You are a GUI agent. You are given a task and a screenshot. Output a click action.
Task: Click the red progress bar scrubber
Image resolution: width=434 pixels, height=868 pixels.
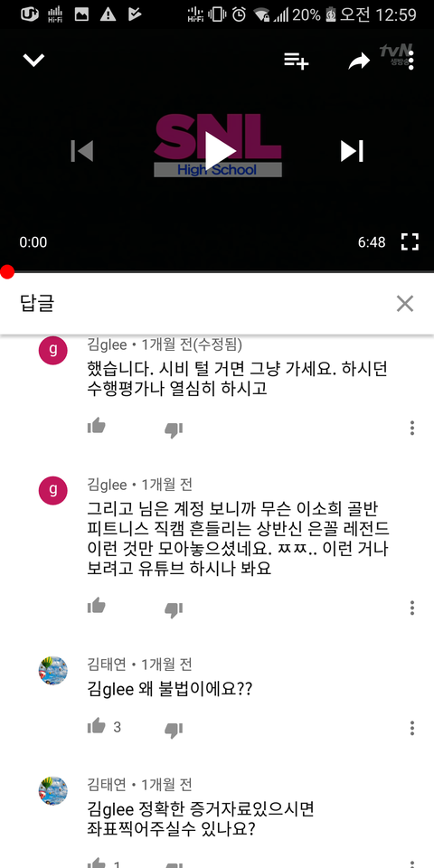click(6, 272)
